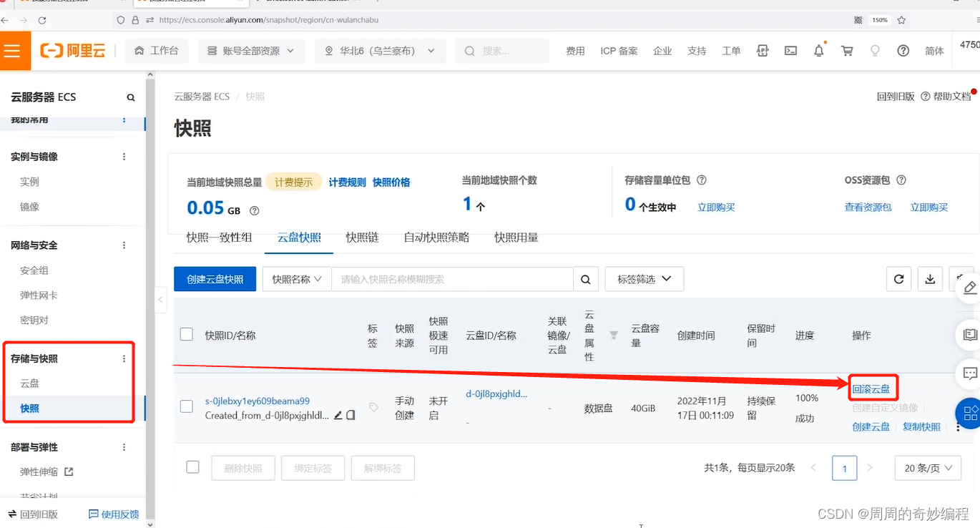Click the 工作台 workbench button
980x528 pixels.
pyautogui.click(x=156, y=51)
